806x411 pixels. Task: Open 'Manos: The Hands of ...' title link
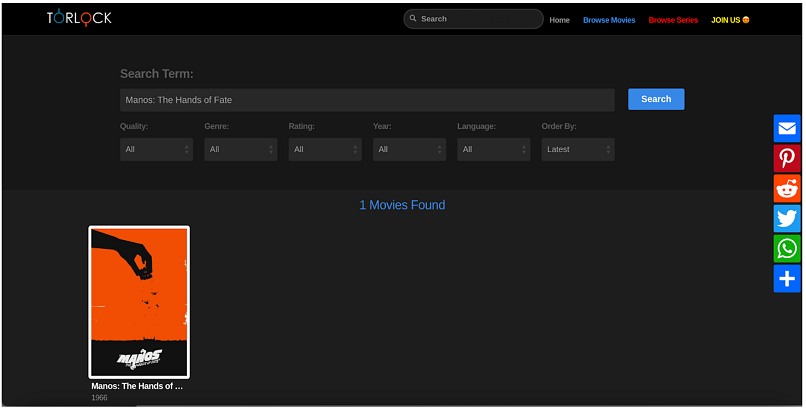click(x=137, y=386)
